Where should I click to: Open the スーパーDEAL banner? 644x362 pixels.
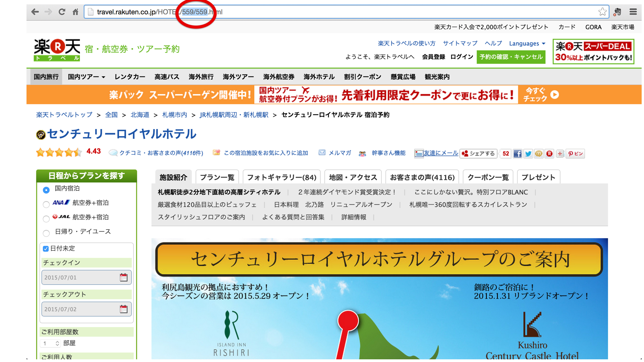click(593, 51)
